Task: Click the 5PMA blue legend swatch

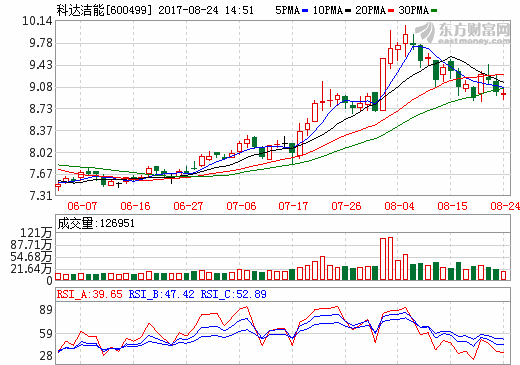Action: click(x=305, y=11)
